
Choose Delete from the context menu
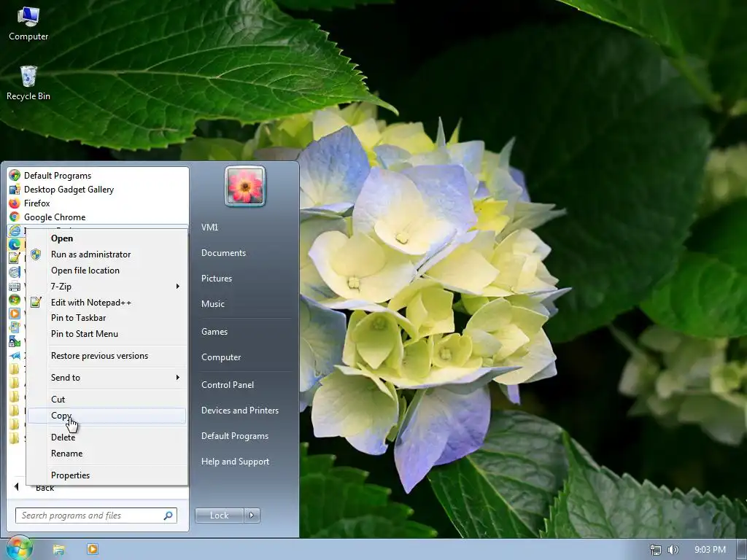(63, 437)
